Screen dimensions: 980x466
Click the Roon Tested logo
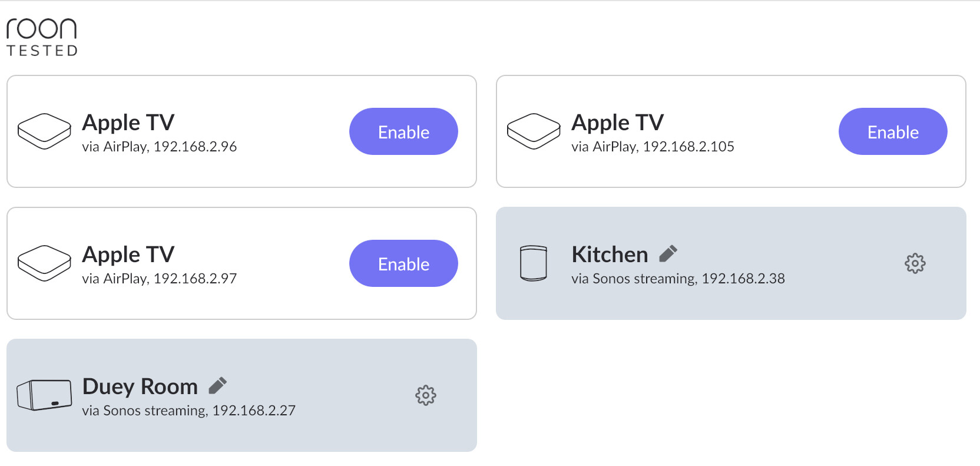42,37
